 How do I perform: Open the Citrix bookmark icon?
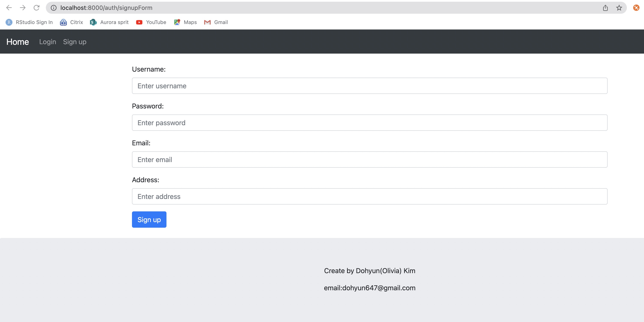63,22
